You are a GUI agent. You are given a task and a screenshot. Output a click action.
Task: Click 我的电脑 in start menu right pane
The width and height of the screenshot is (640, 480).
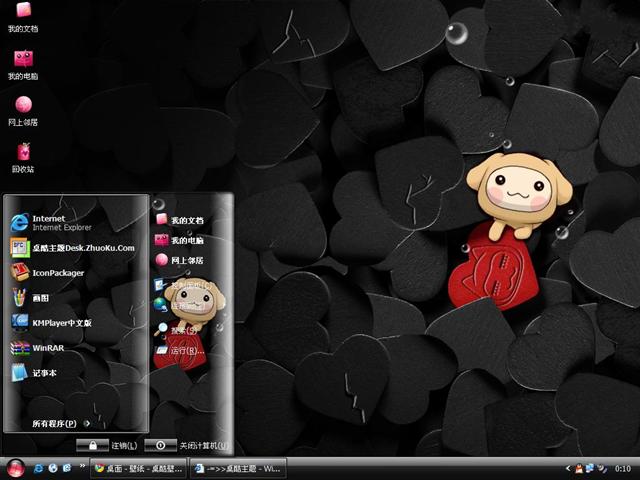(179, 240)
